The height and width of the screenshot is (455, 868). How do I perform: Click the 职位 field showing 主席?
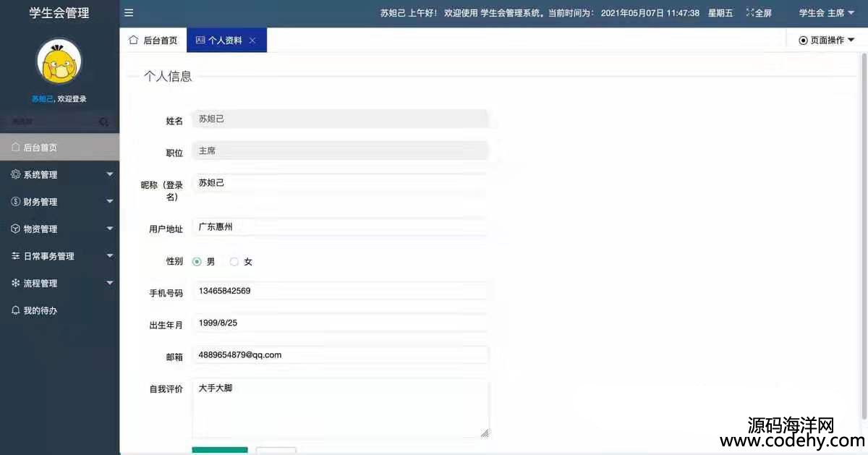(x=340, y=150)
